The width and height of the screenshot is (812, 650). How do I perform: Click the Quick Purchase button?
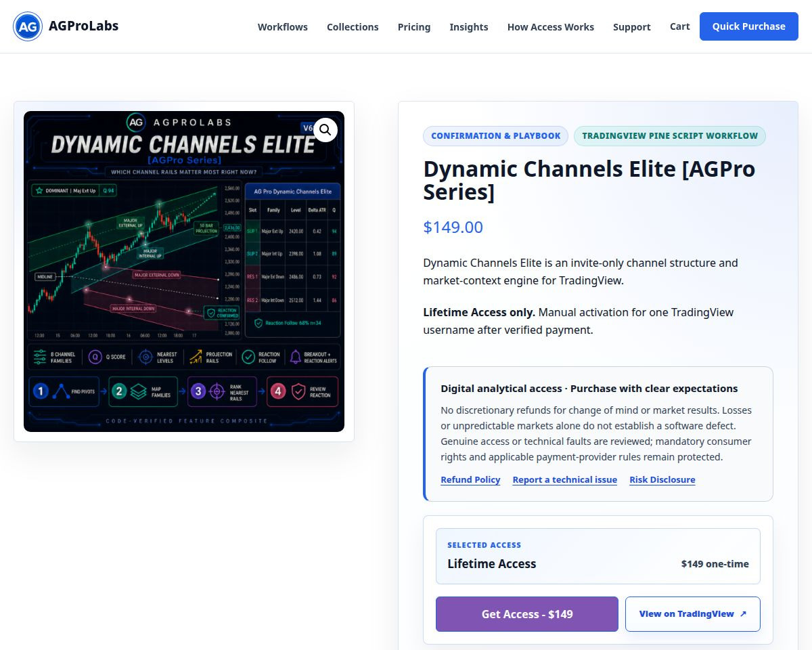(x=749, y=26)
